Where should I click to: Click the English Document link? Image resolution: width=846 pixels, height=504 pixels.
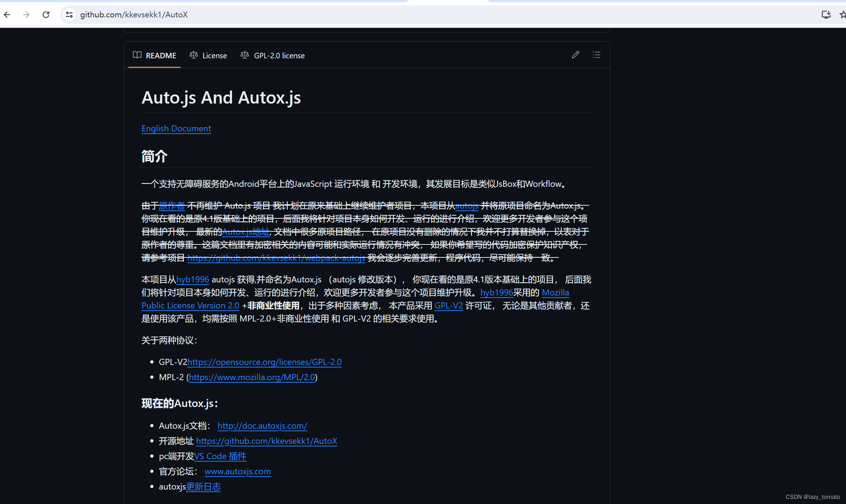(x=176, y=128)
